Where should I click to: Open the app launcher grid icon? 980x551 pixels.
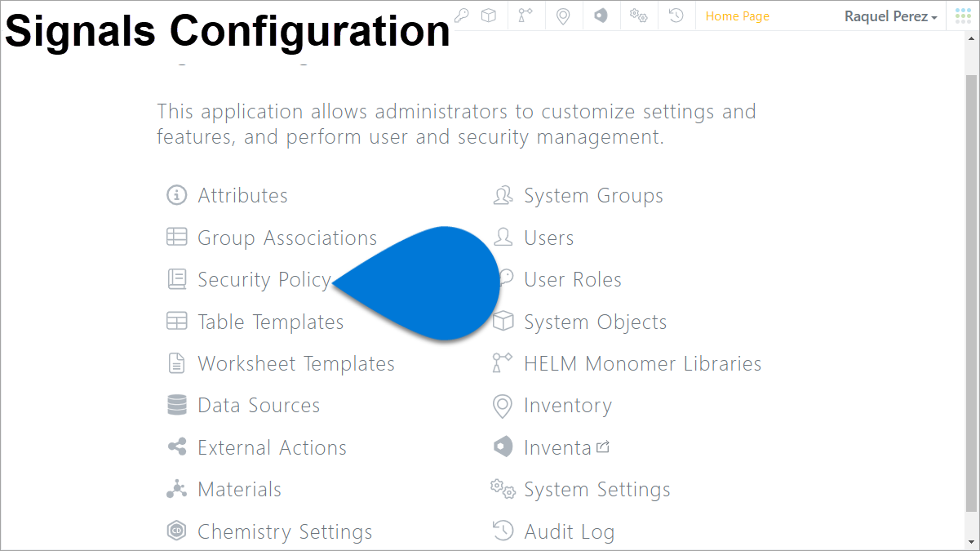[x=963, y=16]
